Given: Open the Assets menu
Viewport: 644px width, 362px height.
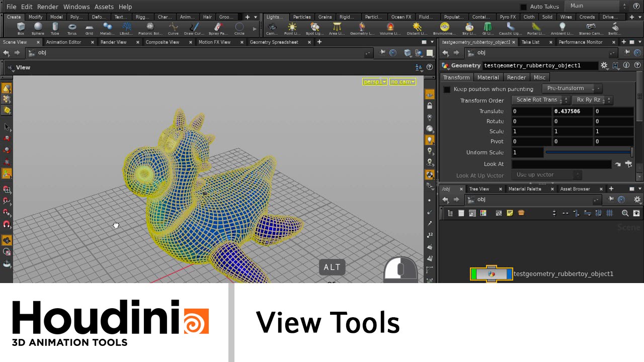Looking at the screenshot, I should [x=104, y=7].
